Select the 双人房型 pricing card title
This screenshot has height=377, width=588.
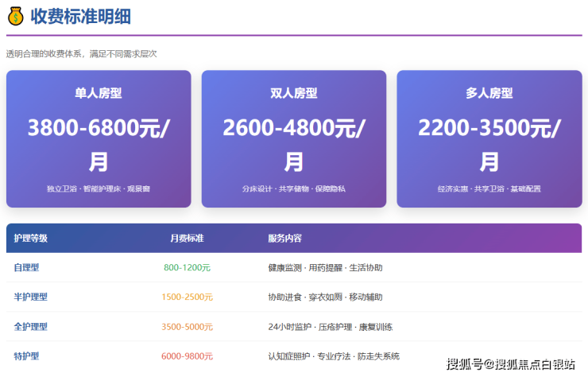[x=294, y=93]
